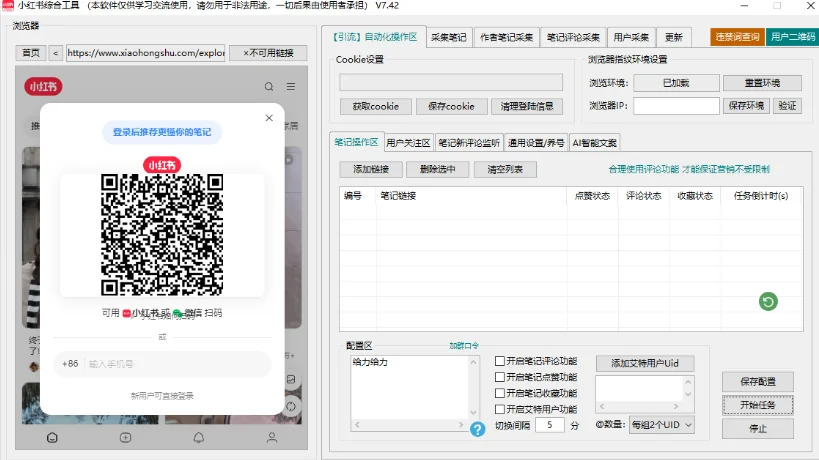Image resolution: width=819 pixels, height=460 pixels.
Task: Open the 笔记新评论监听 sub-tab
Action: pyautogui.click(x=469, y=143)
